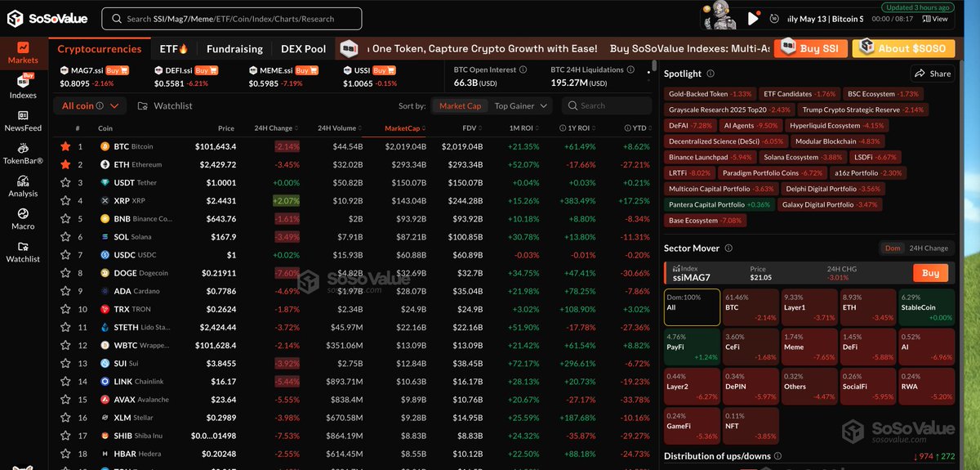This screenshot has height=470, width=980.
Task: Select 24H Change view in Sector Mover
Action: pos(929,248)
